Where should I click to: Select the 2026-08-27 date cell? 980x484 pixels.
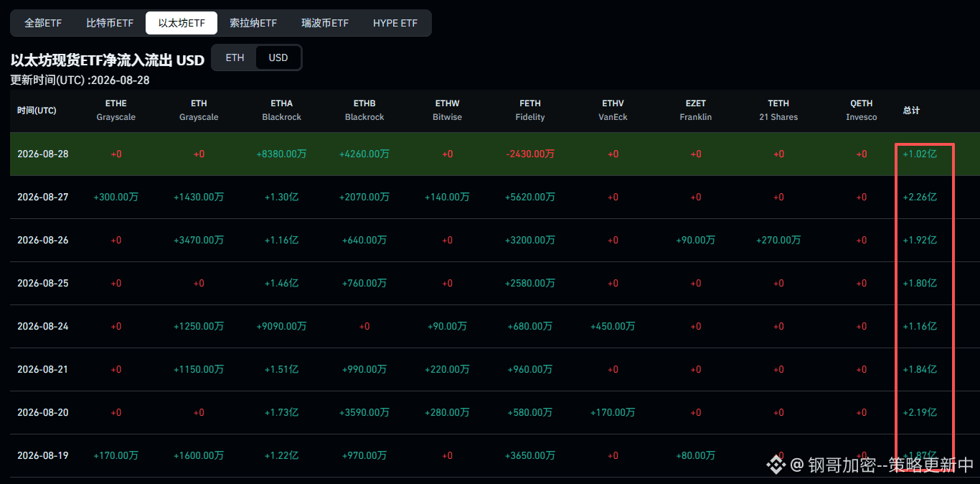[43, 197]
